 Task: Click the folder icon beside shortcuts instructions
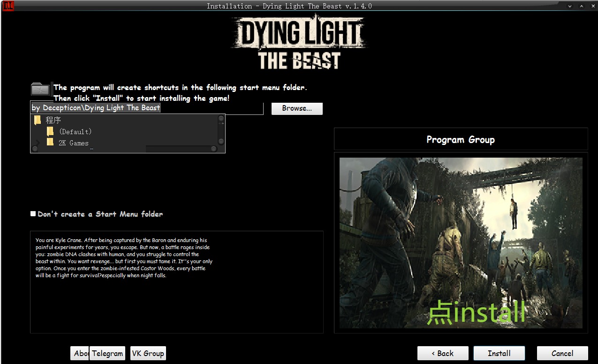(x=41, y=89)
